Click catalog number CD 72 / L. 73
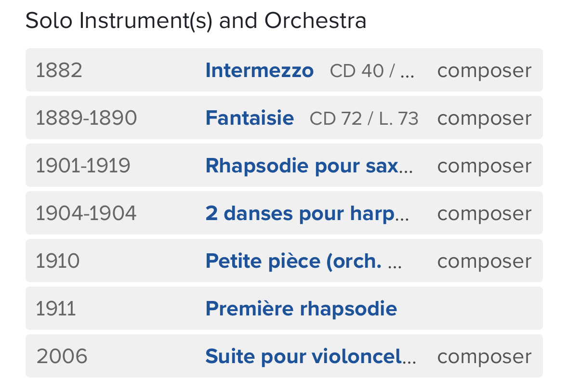This screenshot has height=392, width=568. 364,118
